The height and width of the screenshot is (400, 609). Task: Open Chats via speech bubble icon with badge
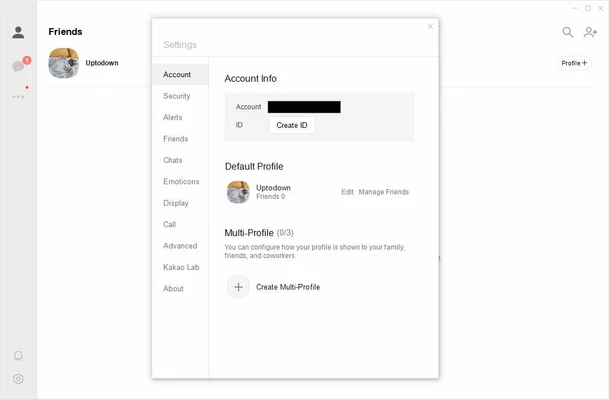pos(18,66)
